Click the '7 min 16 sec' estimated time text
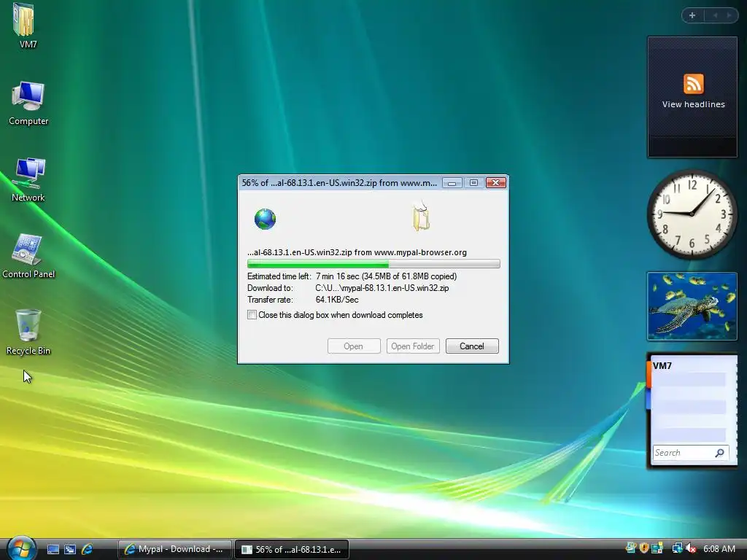Image resolution: width=747 pixels, height=560 pixels. [x=337, y=276]
